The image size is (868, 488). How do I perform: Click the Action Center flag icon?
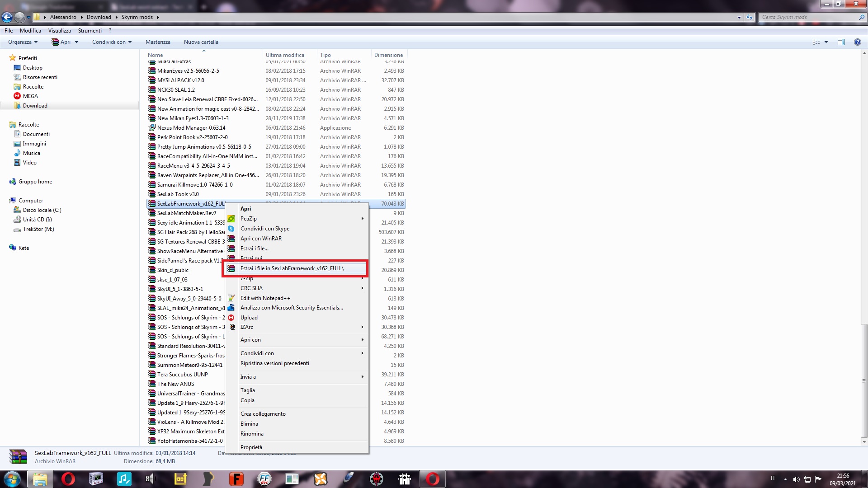point(818,479)
